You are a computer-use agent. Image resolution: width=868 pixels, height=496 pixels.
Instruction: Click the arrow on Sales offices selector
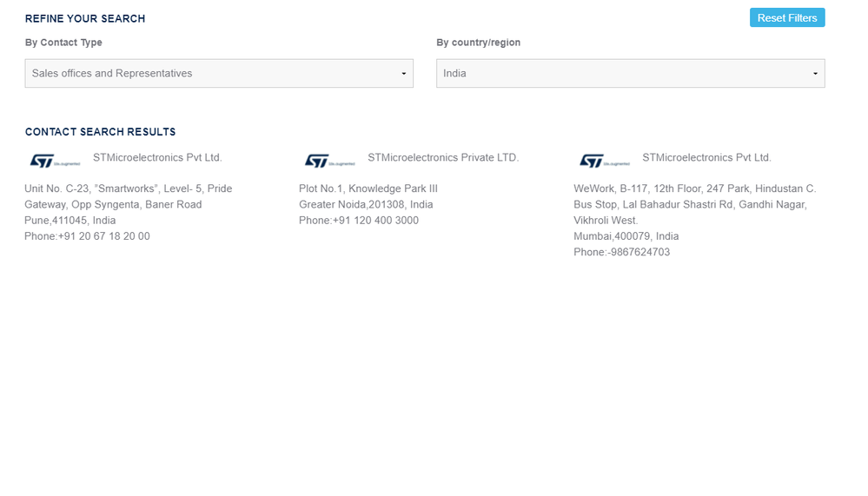point(403,74)
